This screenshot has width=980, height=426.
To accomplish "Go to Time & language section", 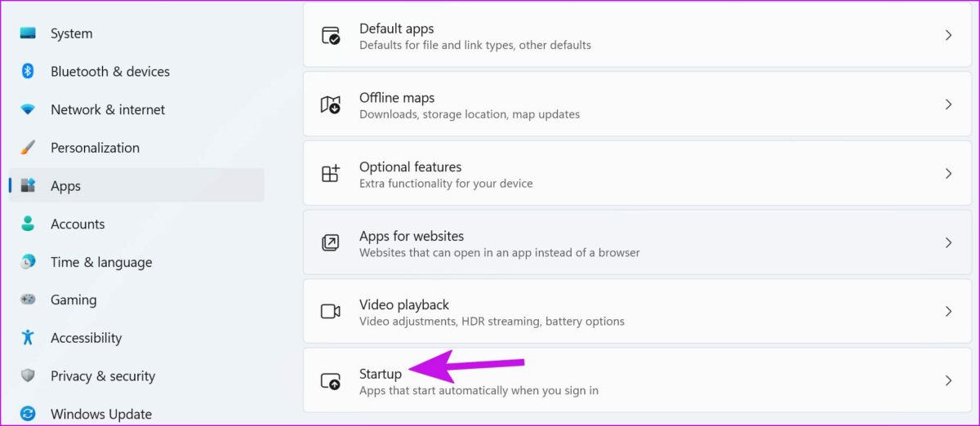I will (100, 262).
